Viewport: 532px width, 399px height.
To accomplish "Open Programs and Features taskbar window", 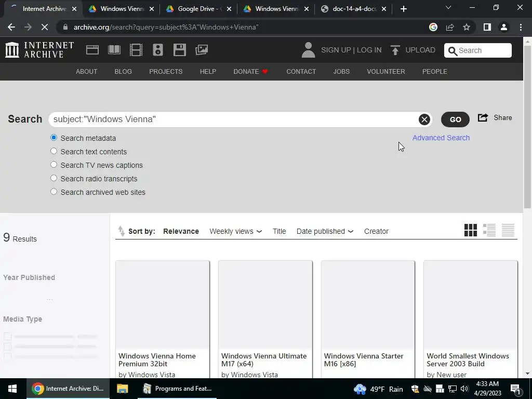I will 177,389.
